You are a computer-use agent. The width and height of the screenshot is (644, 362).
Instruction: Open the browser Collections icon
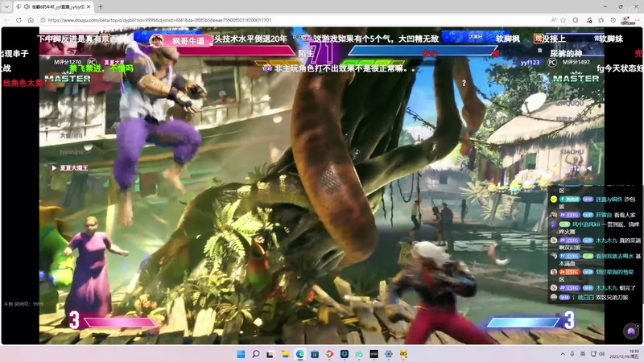(x=589, y=19)
